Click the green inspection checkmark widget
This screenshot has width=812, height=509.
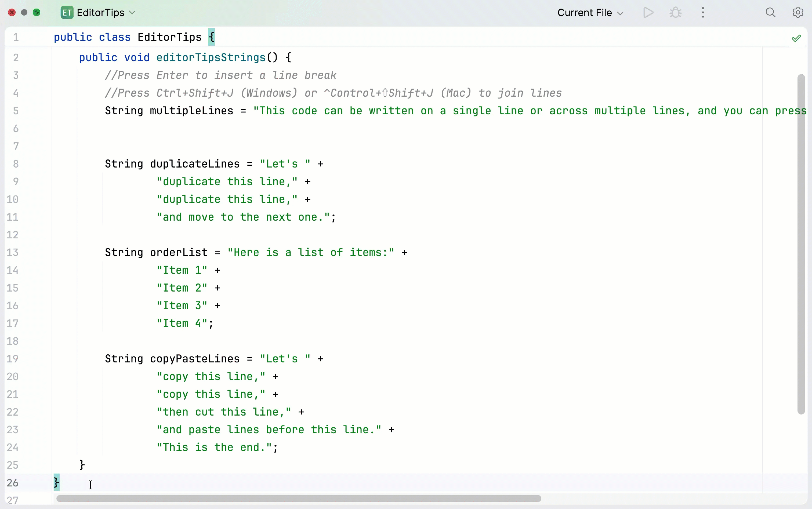point(796,38)
